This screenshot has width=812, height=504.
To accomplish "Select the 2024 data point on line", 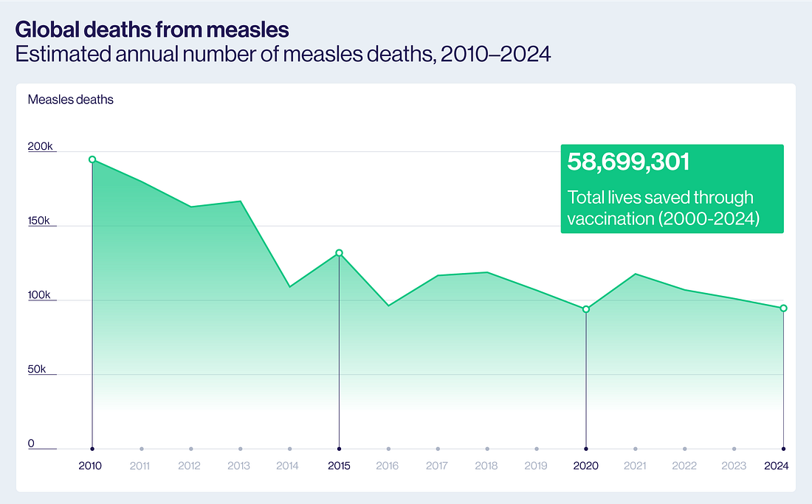I will 783,308.
